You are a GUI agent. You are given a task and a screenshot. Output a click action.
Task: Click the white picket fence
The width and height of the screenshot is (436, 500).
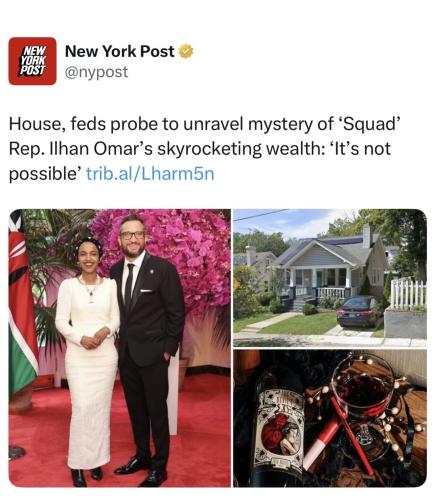tap(408, 293)
